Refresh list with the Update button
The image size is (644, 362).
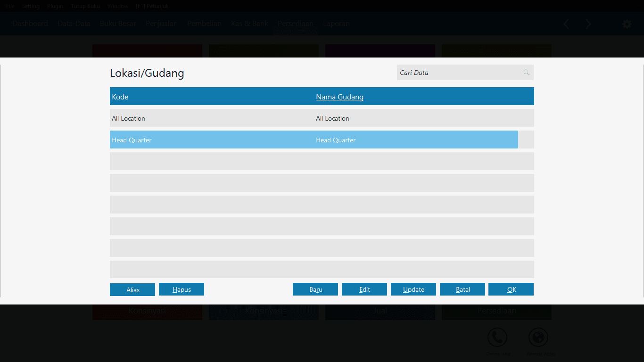pyautogui.click(x=413, y=289)
